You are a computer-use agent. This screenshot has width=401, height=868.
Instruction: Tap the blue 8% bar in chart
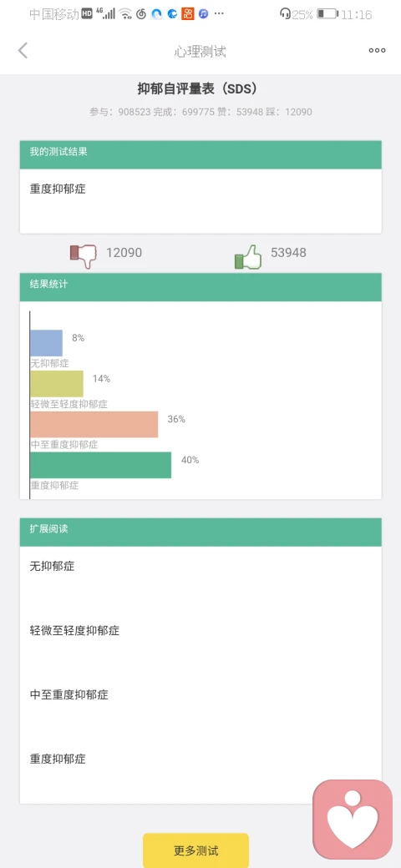pos(47,343)
